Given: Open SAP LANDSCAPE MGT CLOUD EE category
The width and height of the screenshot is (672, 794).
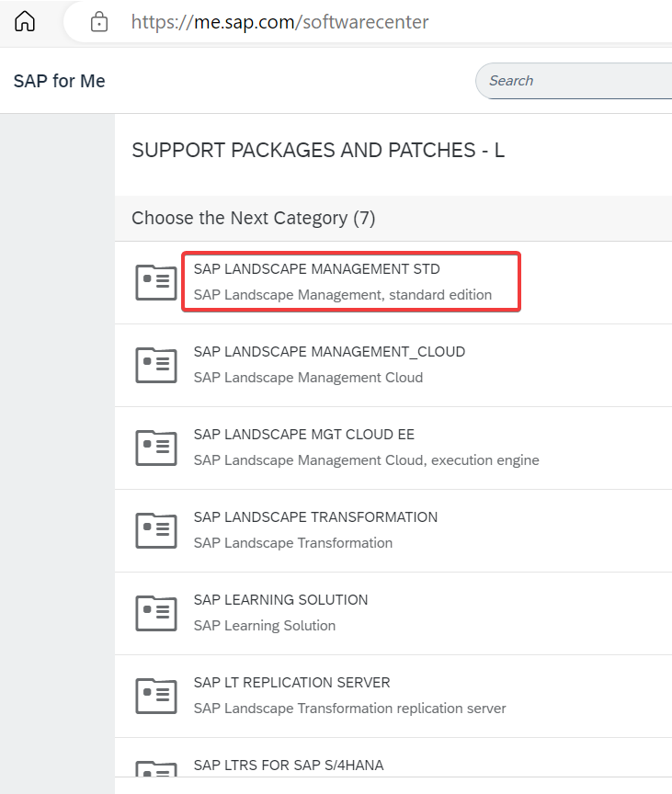Looking at the screenshot, I should (304, 434).
